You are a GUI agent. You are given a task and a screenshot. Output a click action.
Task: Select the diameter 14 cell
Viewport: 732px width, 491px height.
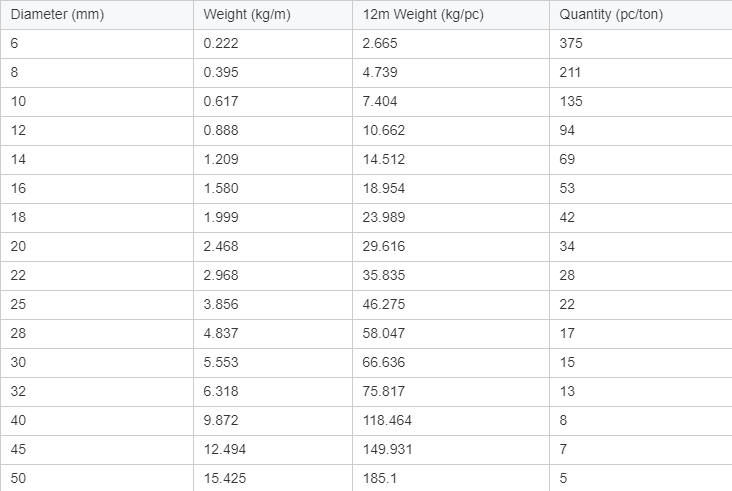pos(18,160)
